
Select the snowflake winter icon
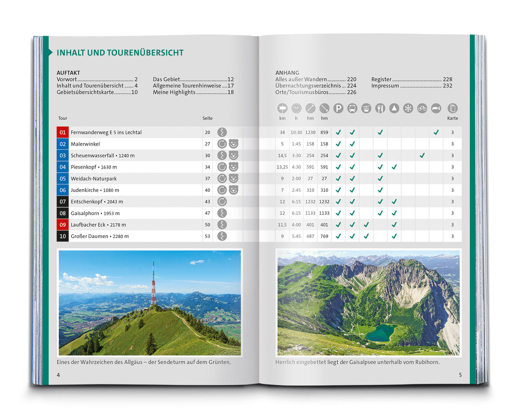point(408,109)
